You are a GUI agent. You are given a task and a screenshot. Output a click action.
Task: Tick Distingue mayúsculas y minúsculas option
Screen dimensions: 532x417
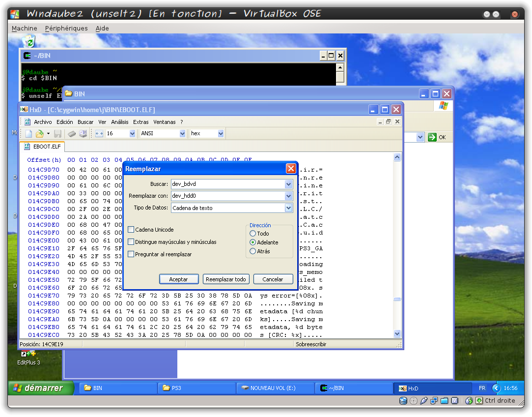tap(131, 242)
